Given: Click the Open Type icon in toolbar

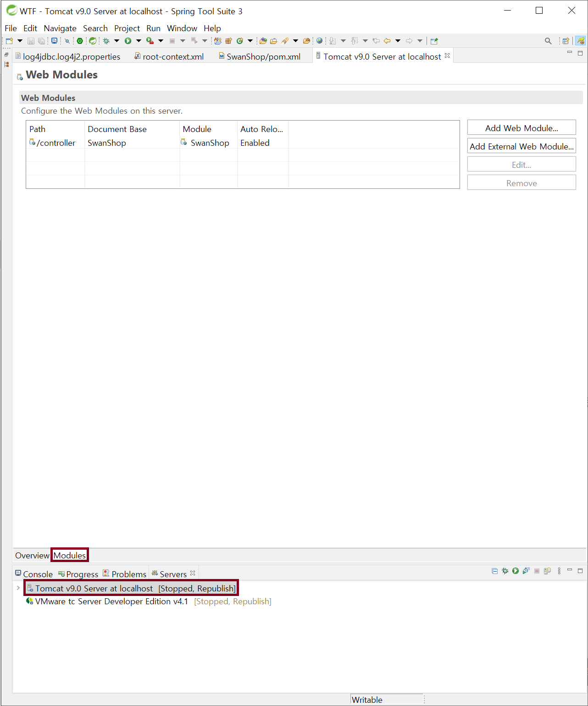Looking at the screenshot, I should (x=263, y=41).
